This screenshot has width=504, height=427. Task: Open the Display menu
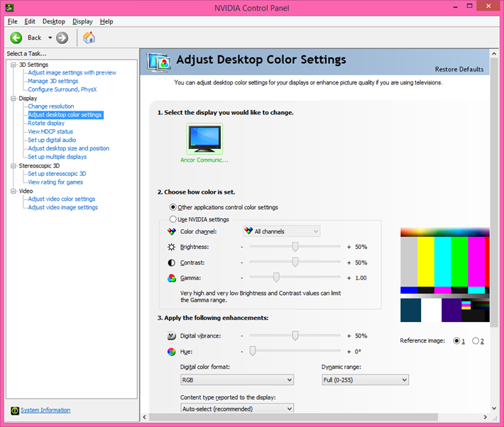tap(82, 21)
